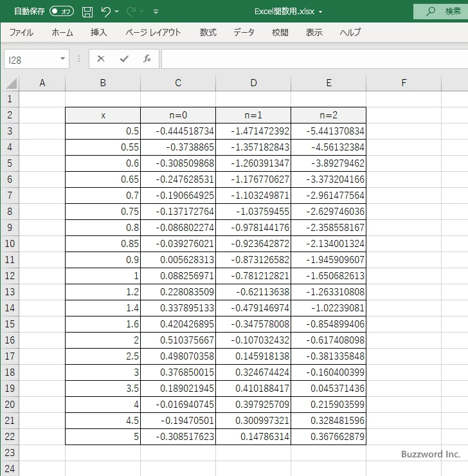Open the データ ribbon tab
468x476 pixels.
(244, 32)
